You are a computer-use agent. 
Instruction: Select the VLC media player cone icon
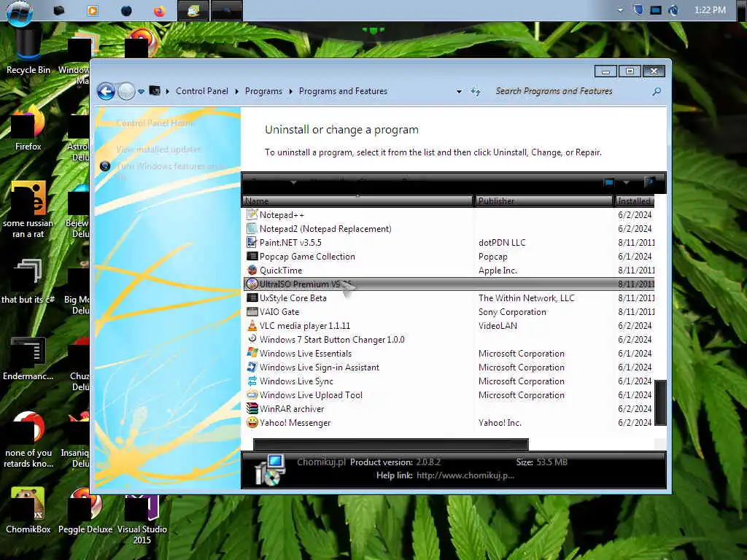pos(252,325)
